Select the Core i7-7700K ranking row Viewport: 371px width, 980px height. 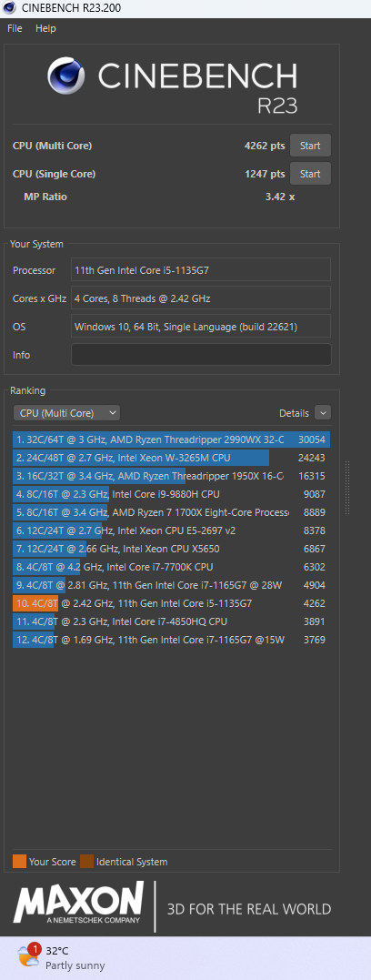pos(171,567)
